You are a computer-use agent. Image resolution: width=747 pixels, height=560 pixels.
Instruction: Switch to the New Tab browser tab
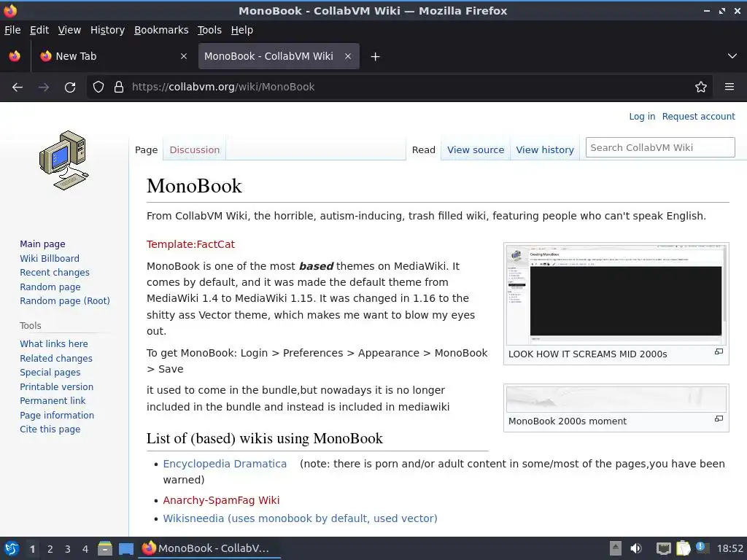tap(113, 56)
